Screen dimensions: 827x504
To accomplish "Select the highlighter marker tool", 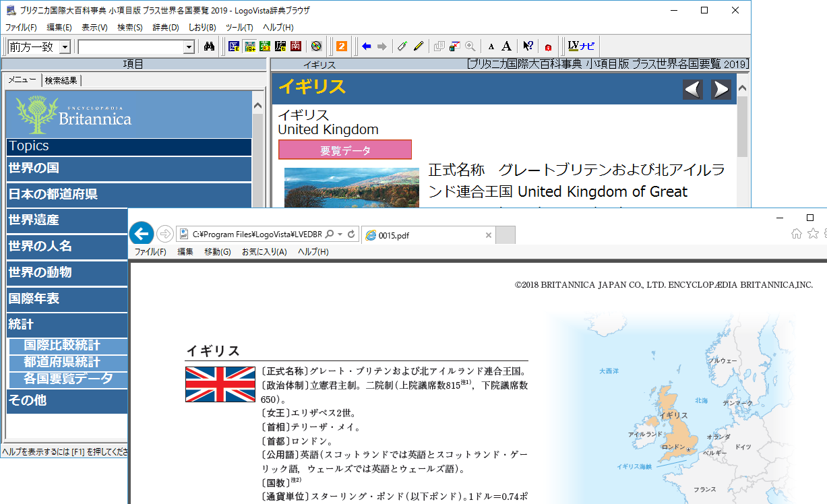I will pos(402,46).
